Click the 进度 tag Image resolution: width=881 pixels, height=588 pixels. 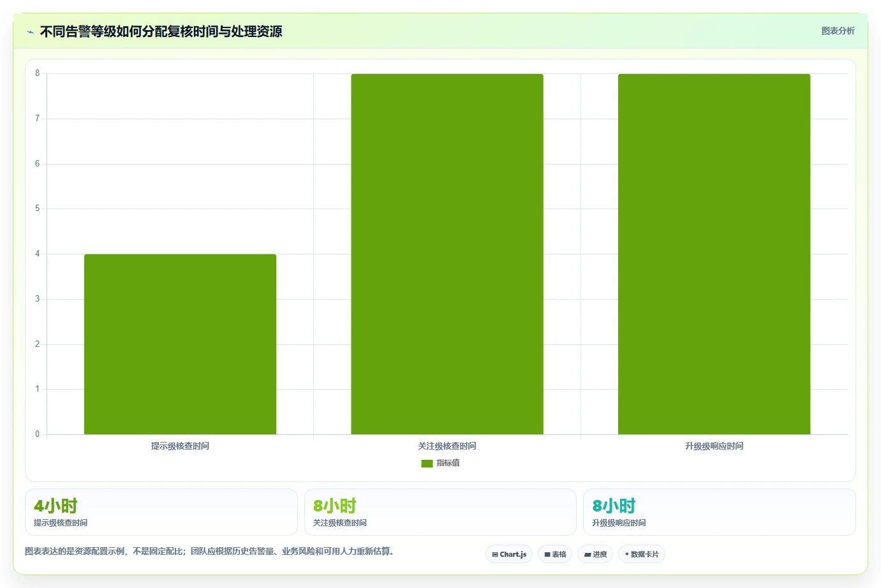[595, 554]
